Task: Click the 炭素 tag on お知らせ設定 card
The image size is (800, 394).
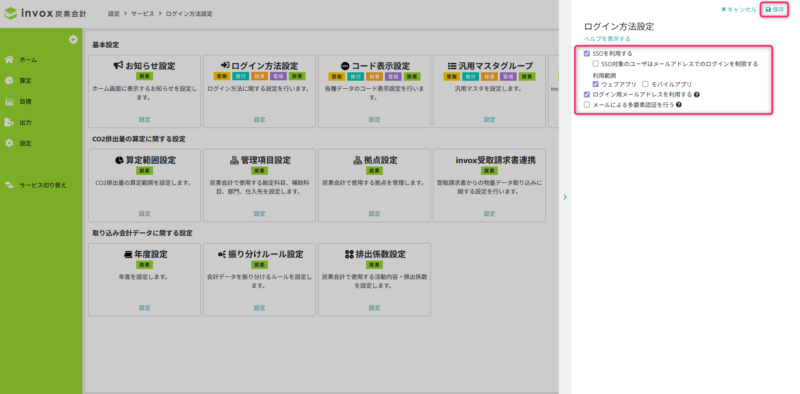Action: point(144,77)
